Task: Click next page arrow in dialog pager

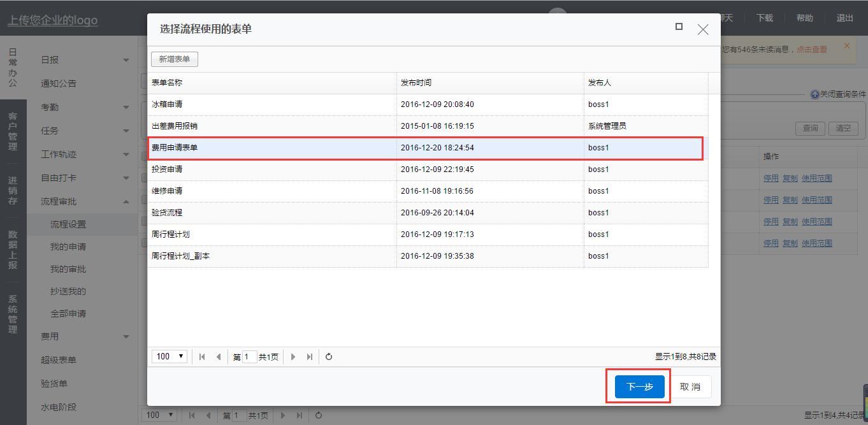Action: coord(293,357)
